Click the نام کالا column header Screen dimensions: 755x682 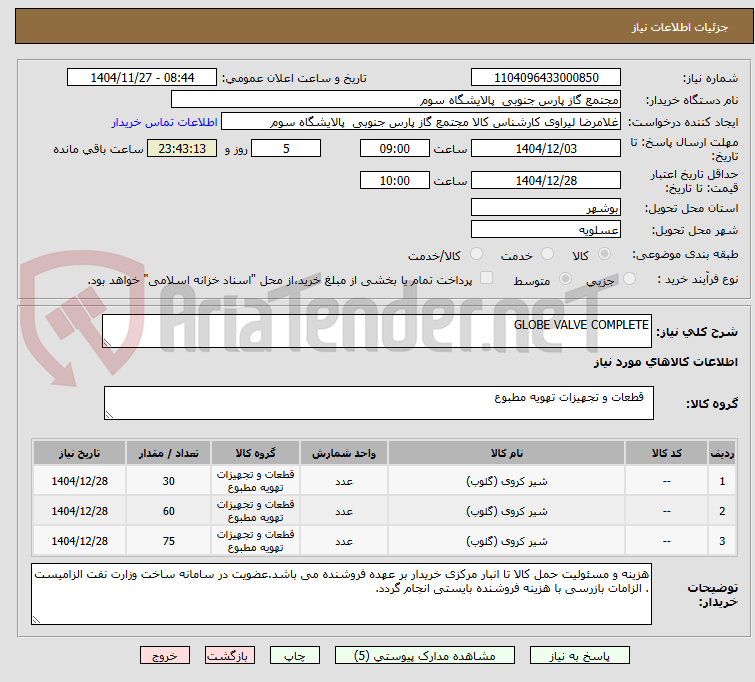click(x=507, y=453)
